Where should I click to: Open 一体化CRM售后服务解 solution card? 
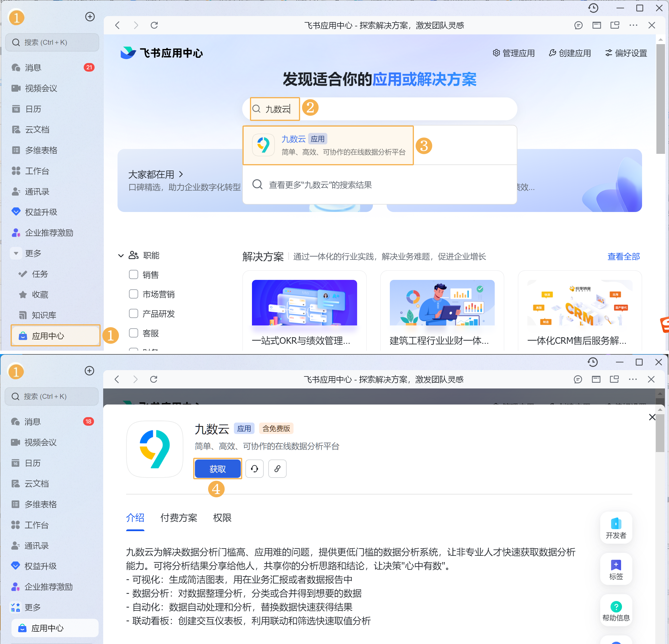click(x=580, y=311)
